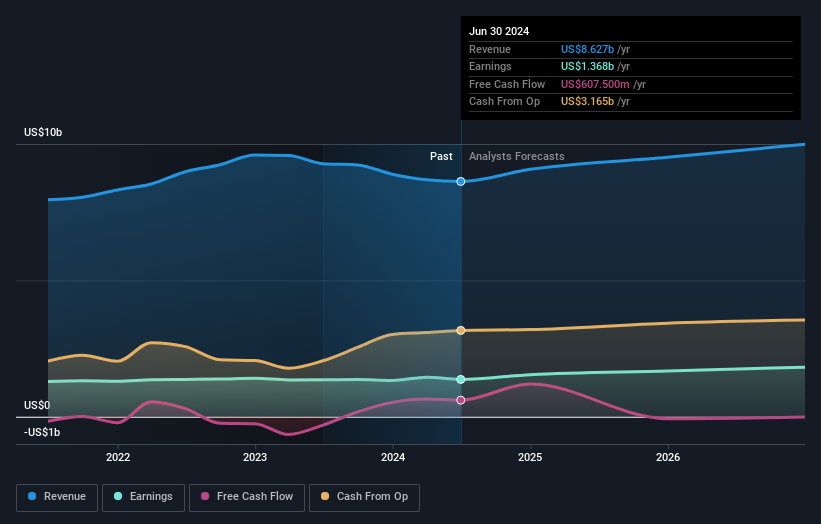
Task: Click the Free Cash Flow pink data point marker
Action: coord(461,400)
